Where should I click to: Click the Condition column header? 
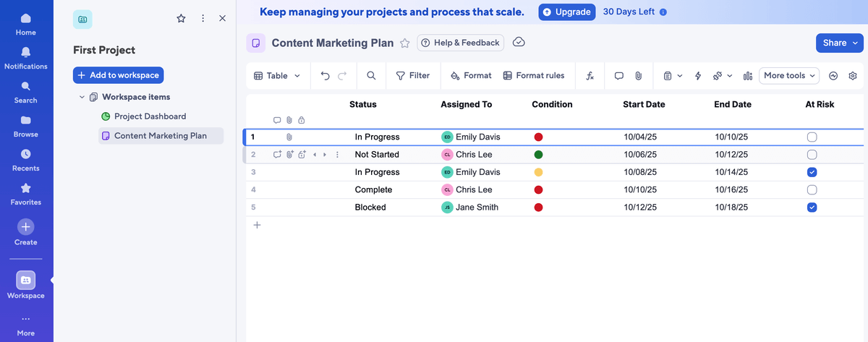[x=552, y=104]
